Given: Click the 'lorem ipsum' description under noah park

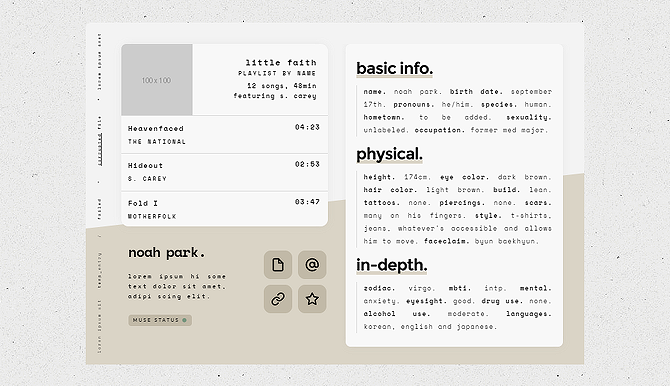Looking at the screenshot, I should click(177, 286).
